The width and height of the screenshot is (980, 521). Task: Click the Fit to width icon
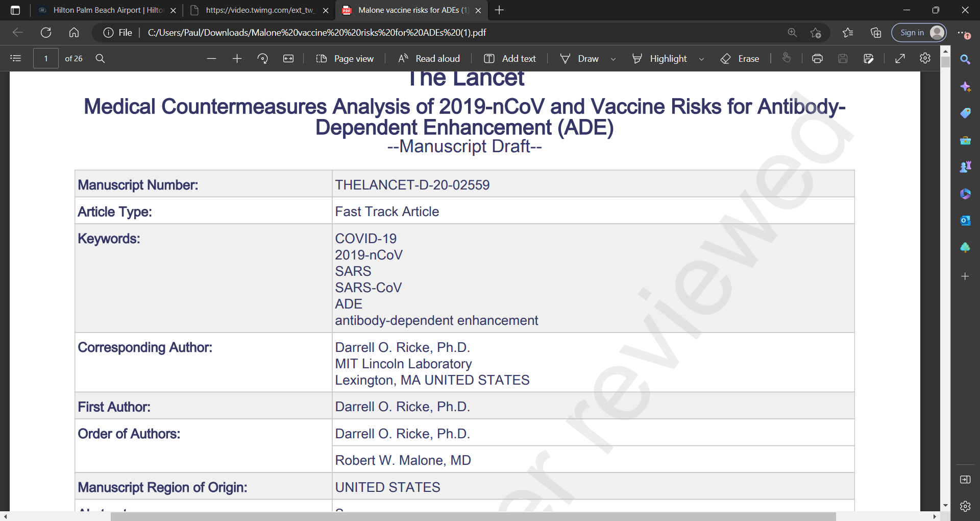coord(288,59)
